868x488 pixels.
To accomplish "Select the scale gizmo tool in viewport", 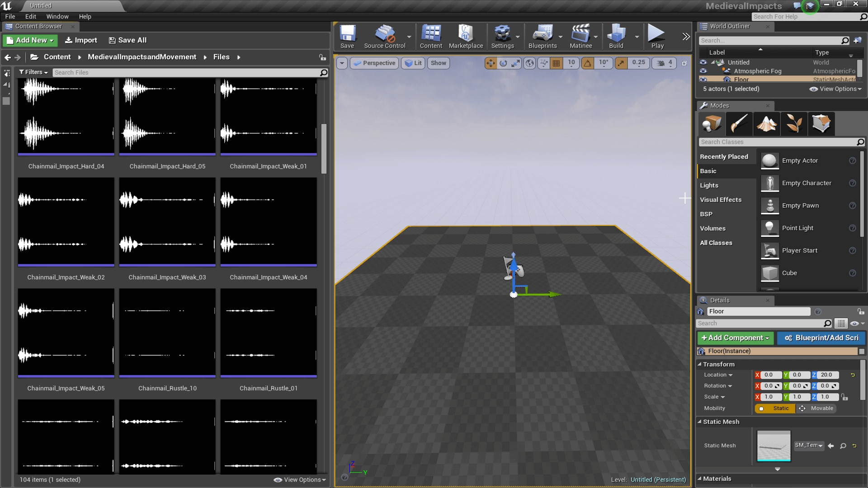I will point(516,63).
